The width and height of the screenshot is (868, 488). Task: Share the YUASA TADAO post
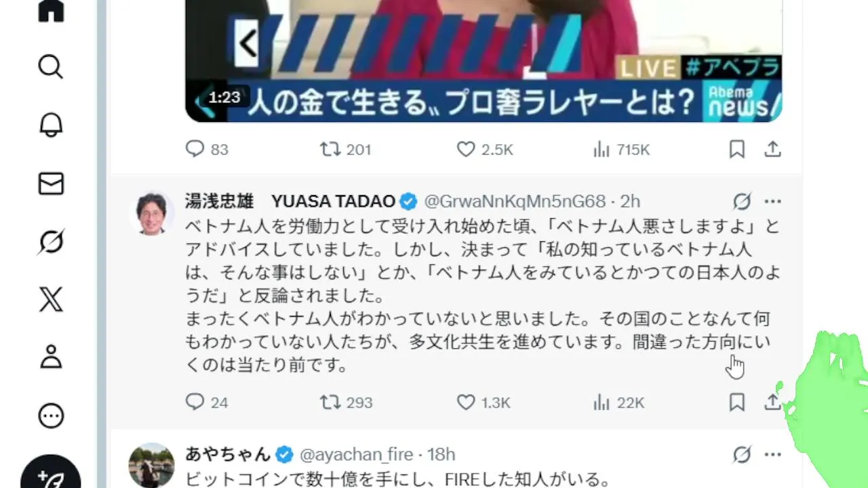(x=772, y=403)
